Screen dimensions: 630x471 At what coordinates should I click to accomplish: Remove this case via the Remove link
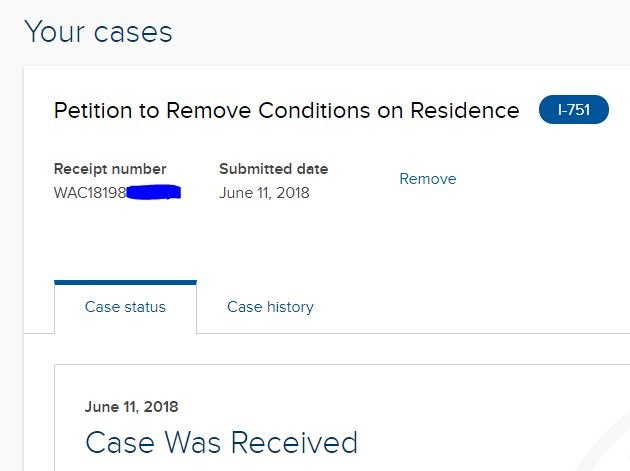click(x=427, y=179)
